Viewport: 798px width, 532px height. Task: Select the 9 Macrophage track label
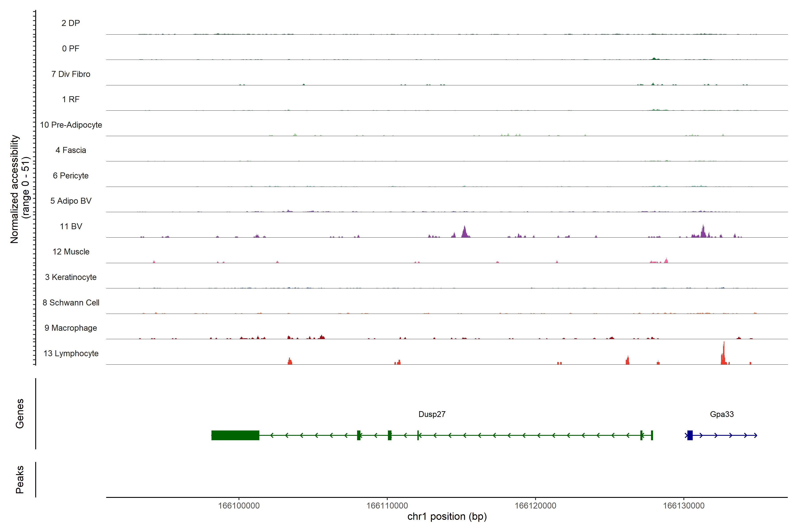(71, 328)
